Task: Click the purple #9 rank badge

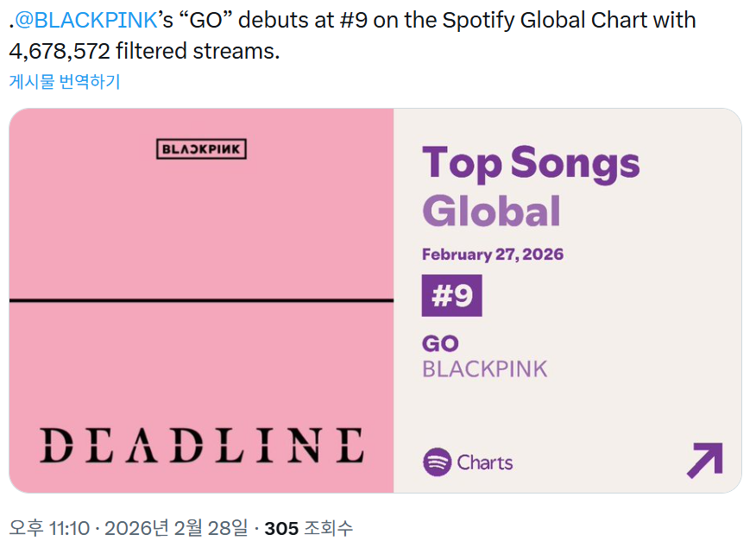Action: 451,296
